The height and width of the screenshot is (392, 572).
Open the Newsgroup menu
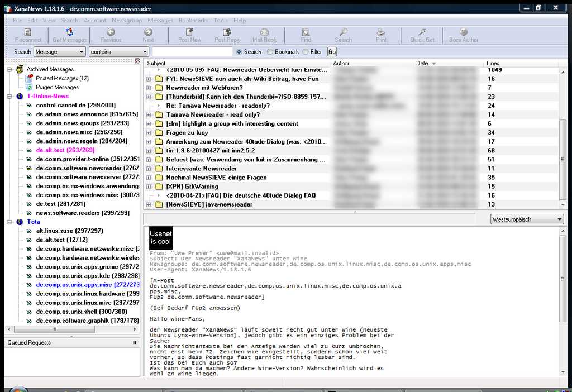coord(127,20)
